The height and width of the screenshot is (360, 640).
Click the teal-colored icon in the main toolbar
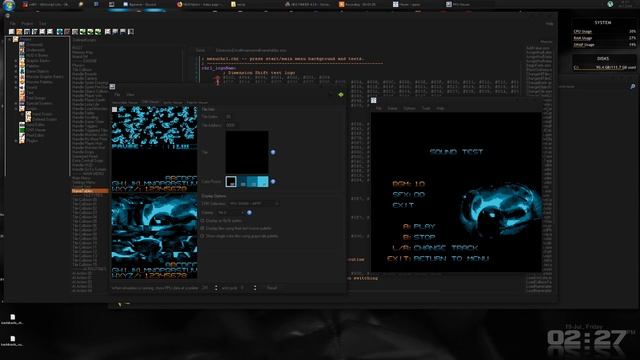click(60, 31)
